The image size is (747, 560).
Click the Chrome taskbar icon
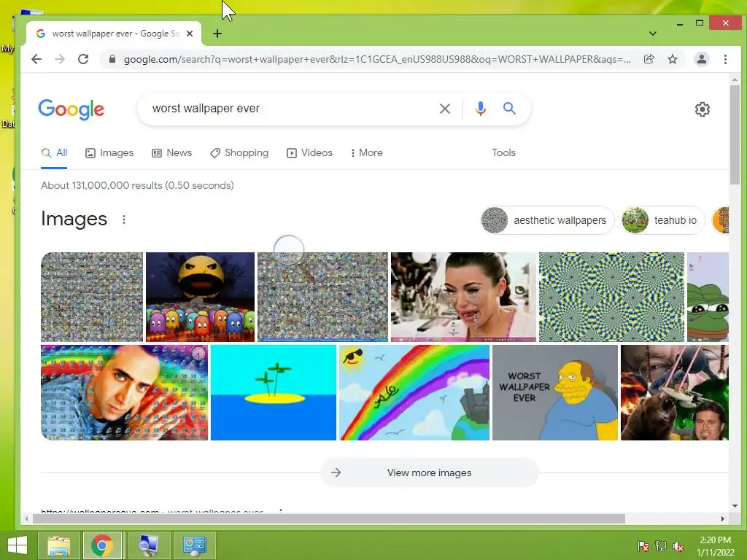102,545
